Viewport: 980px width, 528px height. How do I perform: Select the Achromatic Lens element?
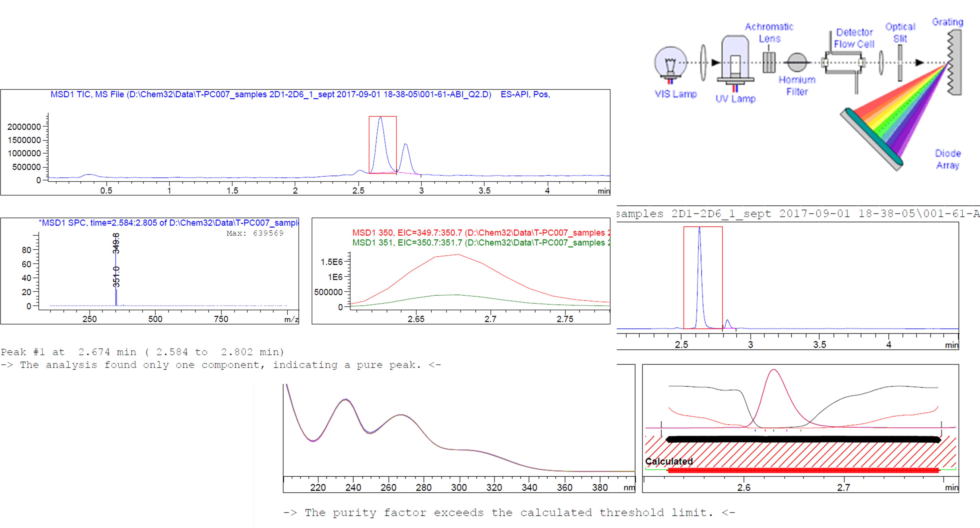(769, 62)
